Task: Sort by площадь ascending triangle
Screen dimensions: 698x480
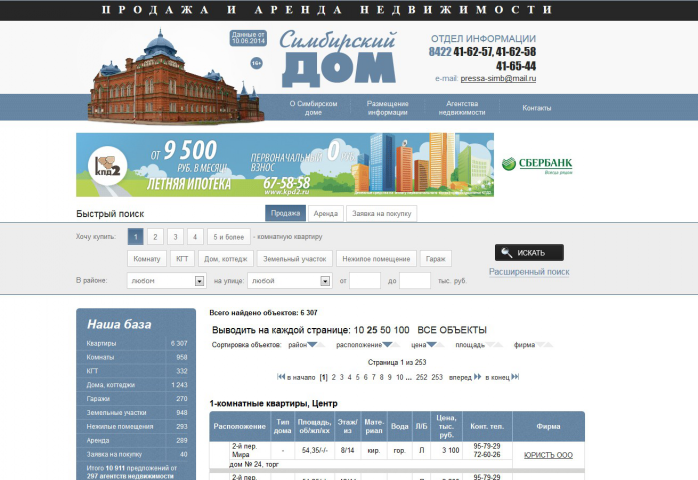Action: (499, 344)
